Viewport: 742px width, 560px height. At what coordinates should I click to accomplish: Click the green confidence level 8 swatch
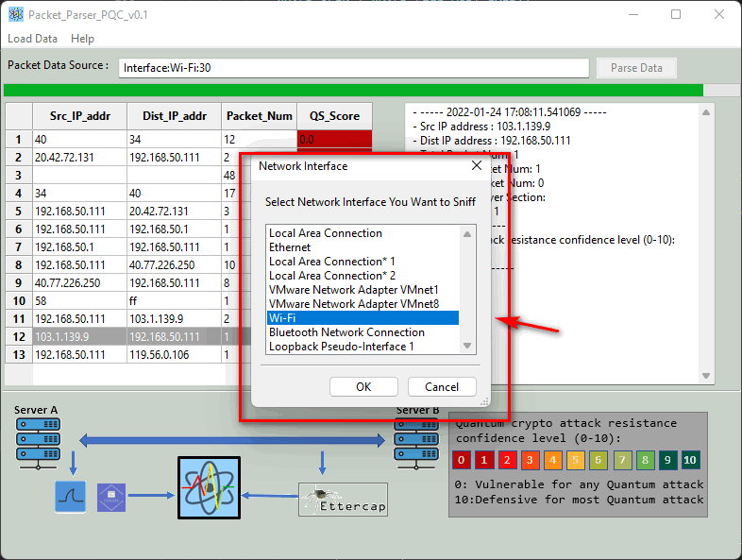(x=645, y=460)
